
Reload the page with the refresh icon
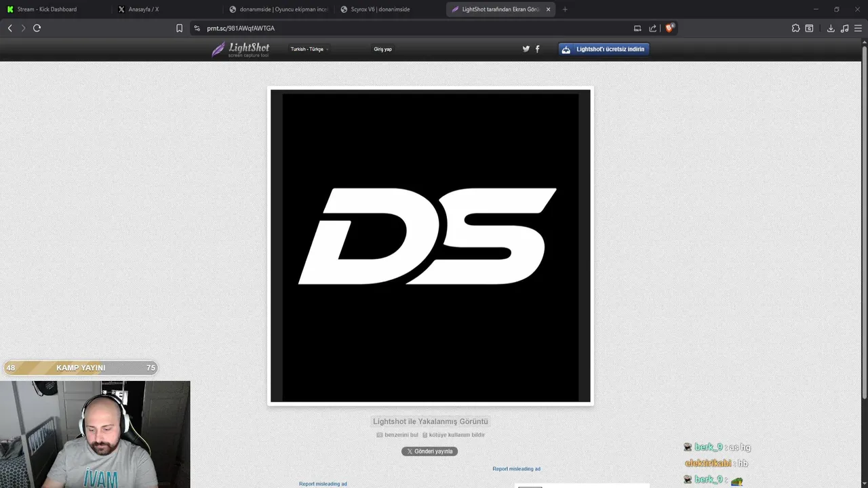pos(37,28)
